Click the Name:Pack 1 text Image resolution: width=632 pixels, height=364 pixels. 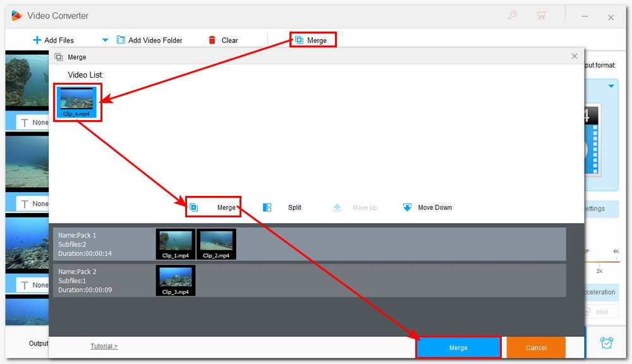77,235
